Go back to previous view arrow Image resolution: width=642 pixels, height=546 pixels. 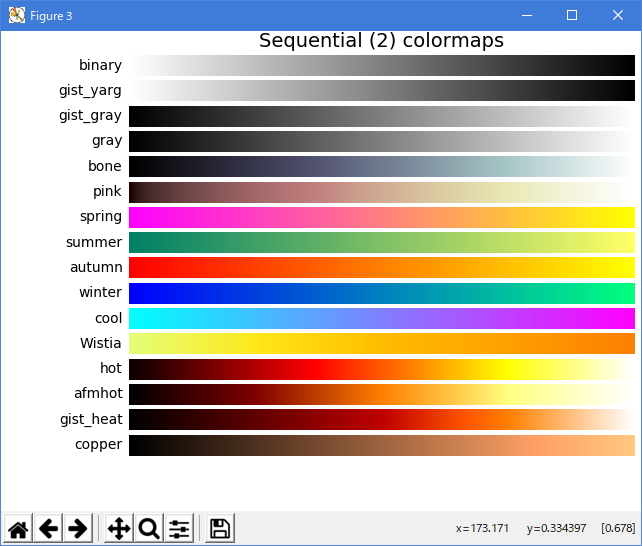(48, 528)
